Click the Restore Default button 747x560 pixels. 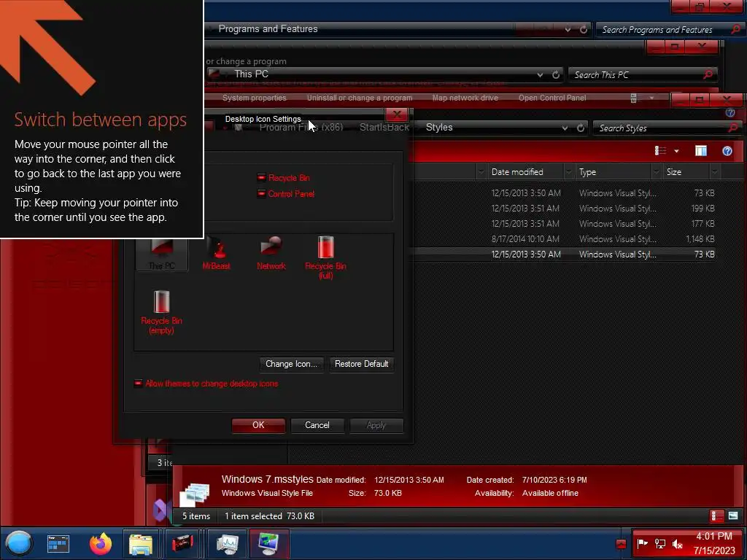click(x=362, y=364)
